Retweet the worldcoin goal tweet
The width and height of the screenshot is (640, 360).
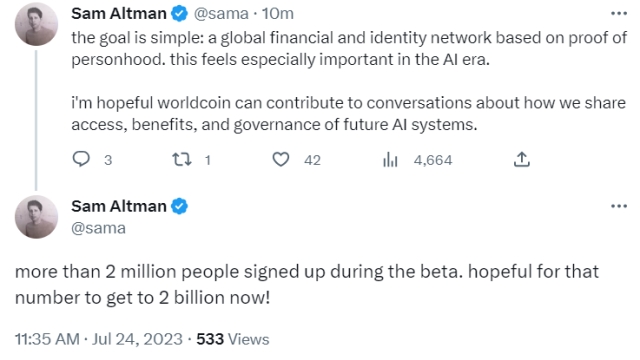[x=182, y=159]
